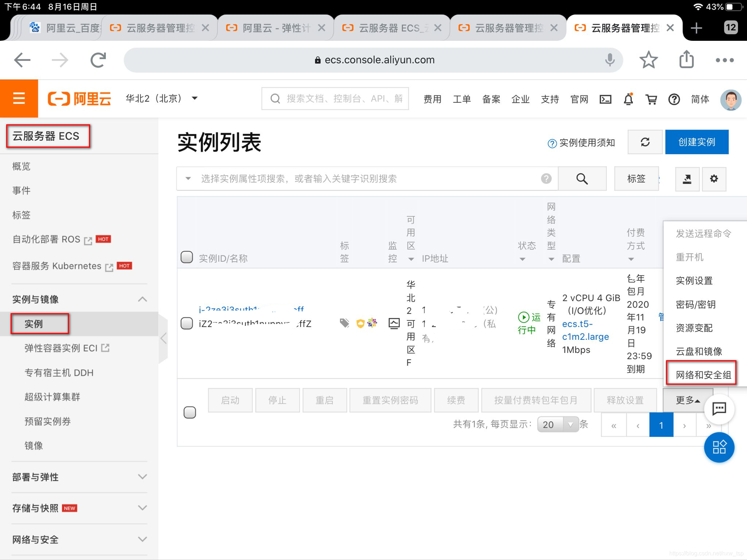This screenshot has height=560, width=747.
Task: Click the top console search box
Action: [335, 98]
